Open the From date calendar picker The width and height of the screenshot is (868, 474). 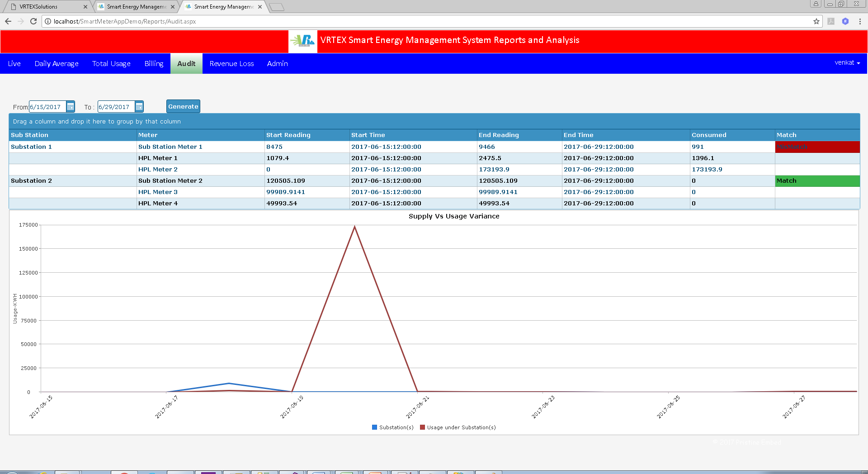pos(71,107)
